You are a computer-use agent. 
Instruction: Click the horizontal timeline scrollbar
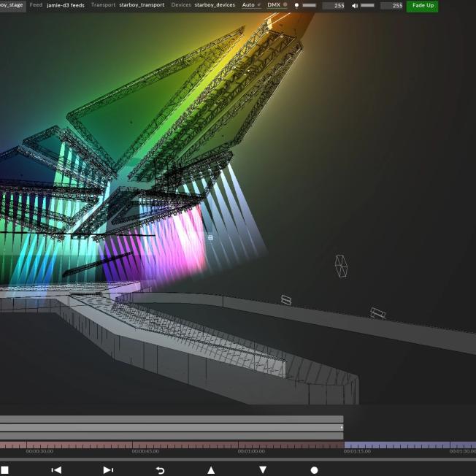point(238,460)
